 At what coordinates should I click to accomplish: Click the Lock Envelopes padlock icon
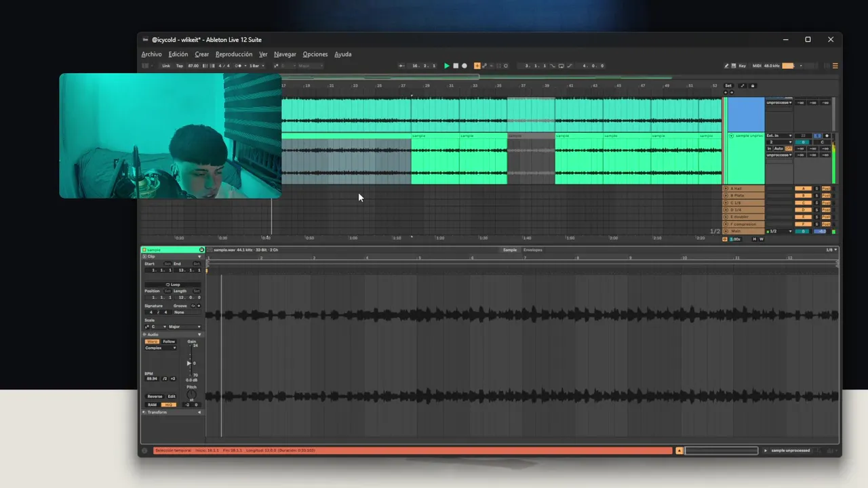coord(753,85)
